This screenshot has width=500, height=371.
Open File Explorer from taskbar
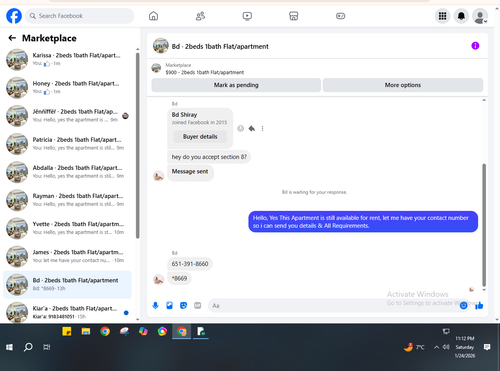(86, 331)
